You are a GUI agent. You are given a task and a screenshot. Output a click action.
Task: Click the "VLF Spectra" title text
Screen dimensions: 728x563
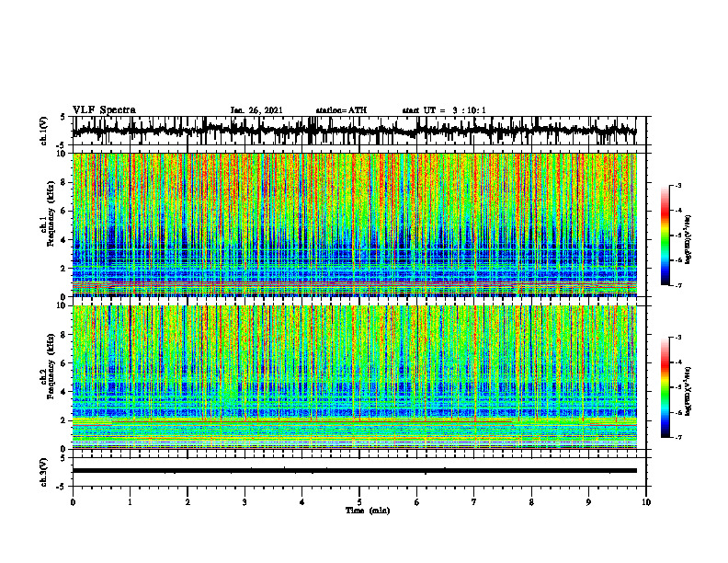click(104, 110)
